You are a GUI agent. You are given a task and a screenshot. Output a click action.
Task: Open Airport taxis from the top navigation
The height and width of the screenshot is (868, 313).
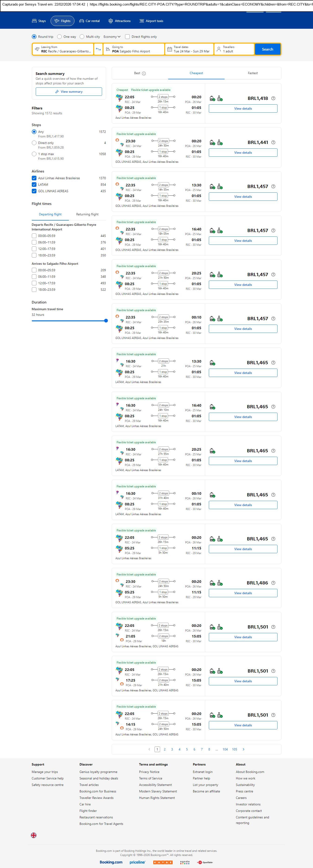(151, 21)
